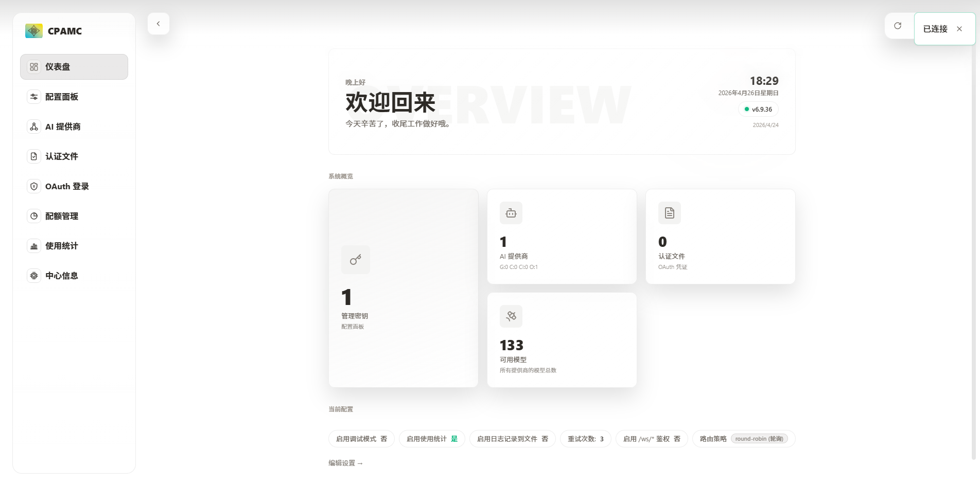Click the 使用统计 bar chart icon
Viewport: 980px width, 486px height.
pyautogui.click(x=34, y=246)
